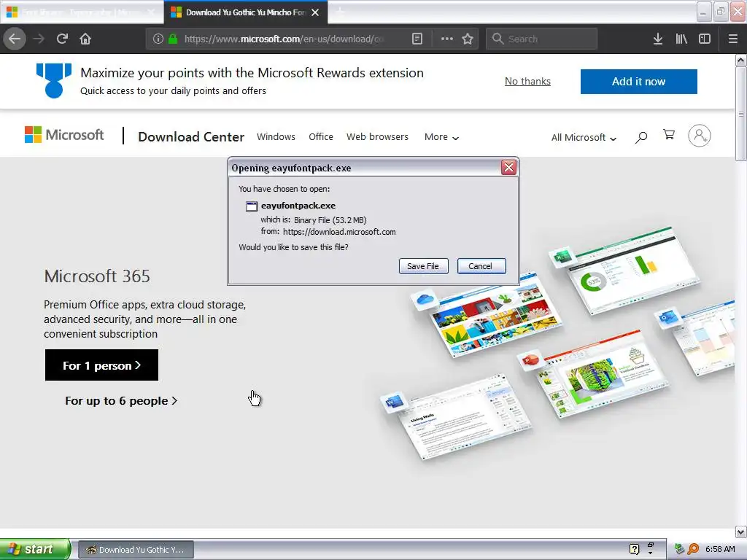Close the Download Yu Gothic tab
The width and height of the screenshot is (747, 560).
(315, 12)
